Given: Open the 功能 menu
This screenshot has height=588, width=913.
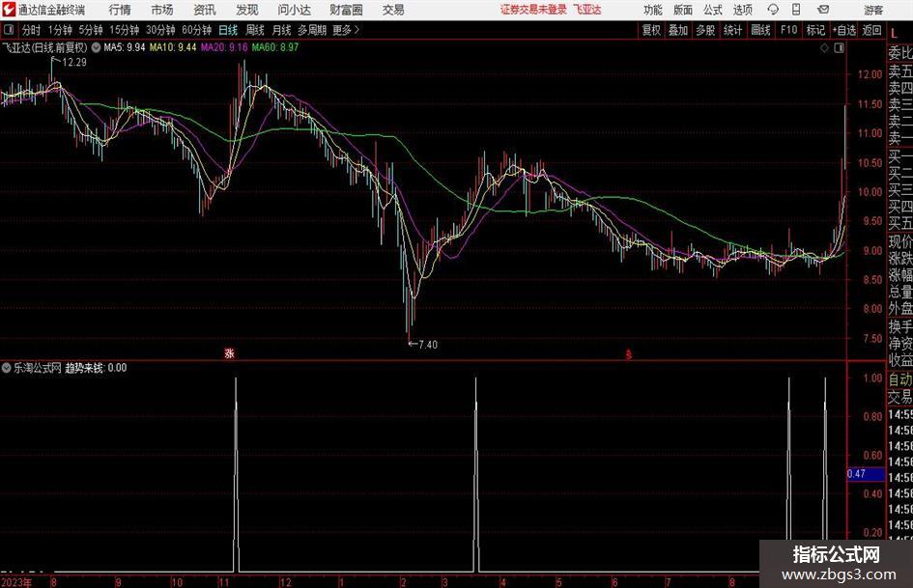Looking at the screenshot, I should 653,10.
